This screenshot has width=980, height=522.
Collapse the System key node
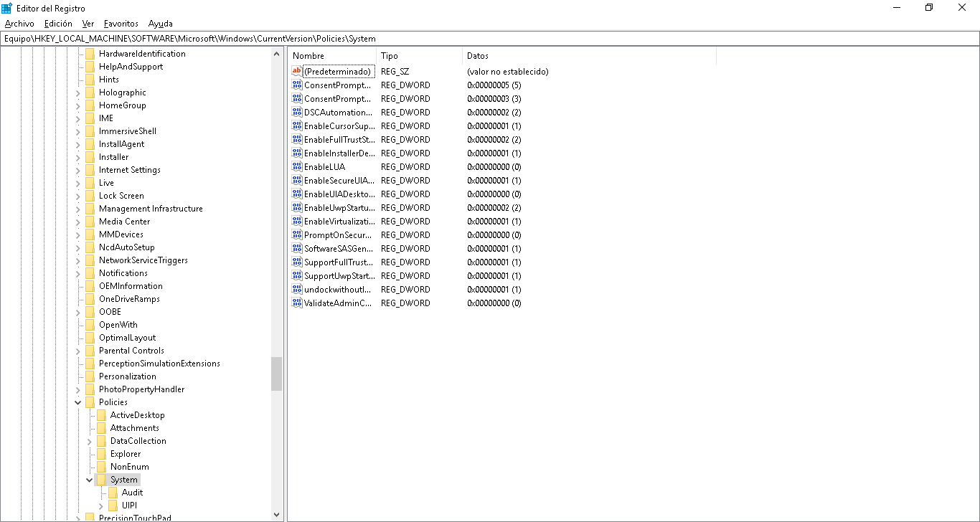[90, 480]
